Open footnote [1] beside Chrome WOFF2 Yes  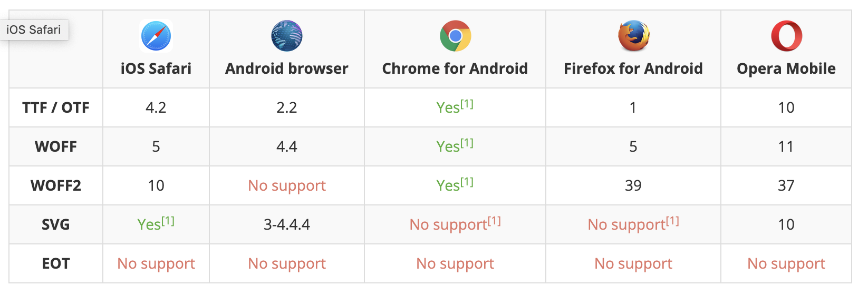467,182
